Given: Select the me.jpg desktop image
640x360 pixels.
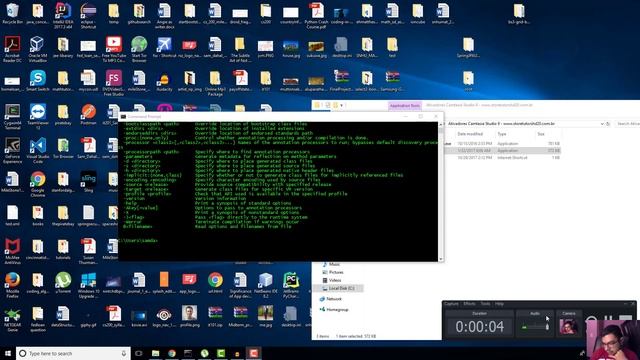Looking at the screenshot, I should 265,316.
